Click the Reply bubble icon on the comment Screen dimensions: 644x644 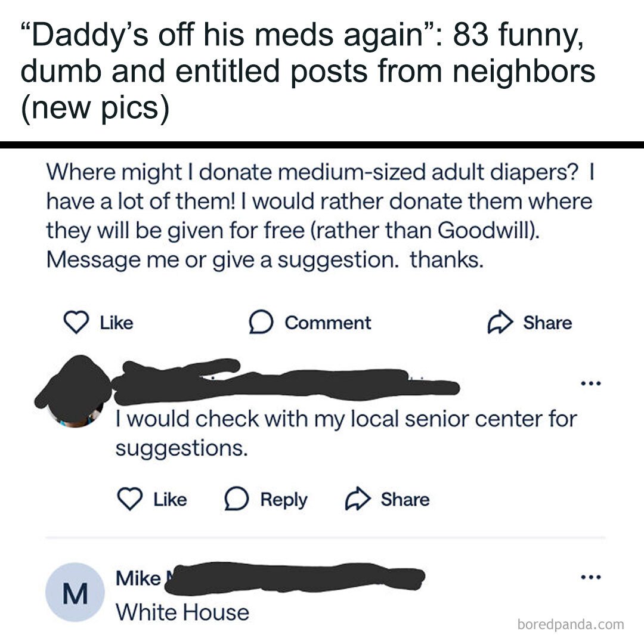tap(236, 500)
